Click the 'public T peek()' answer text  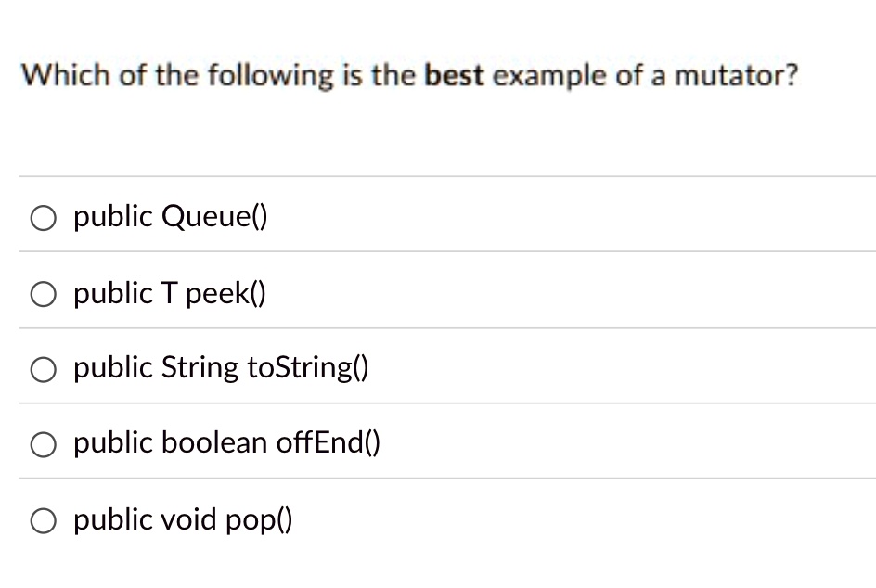point(169,294)
